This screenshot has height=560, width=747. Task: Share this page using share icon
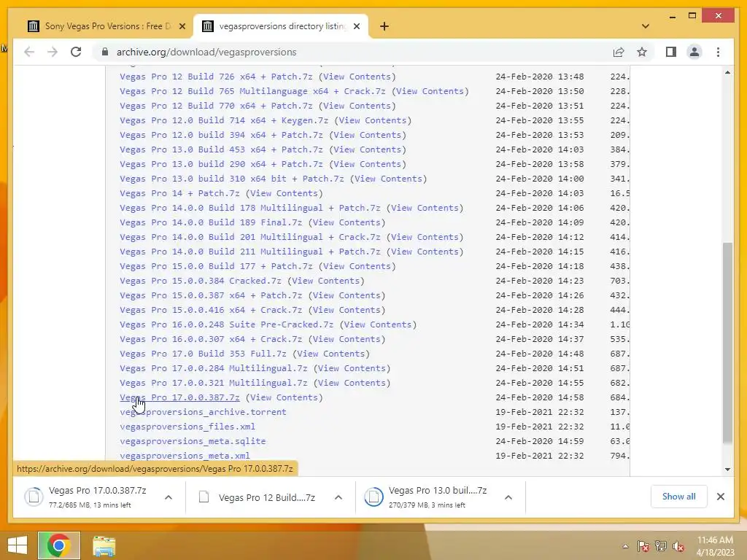(619, 52)
